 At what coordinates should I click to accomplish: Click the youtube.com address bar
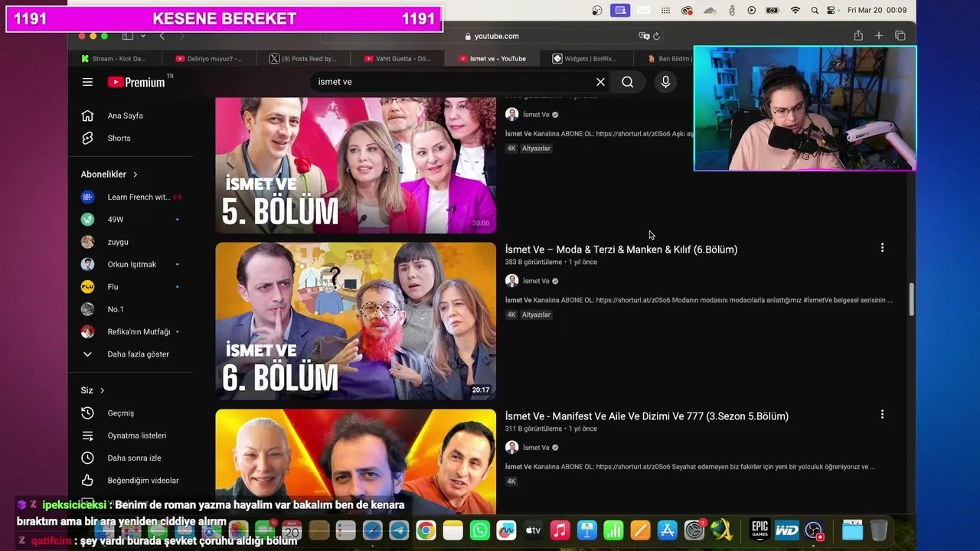(492, 36)
